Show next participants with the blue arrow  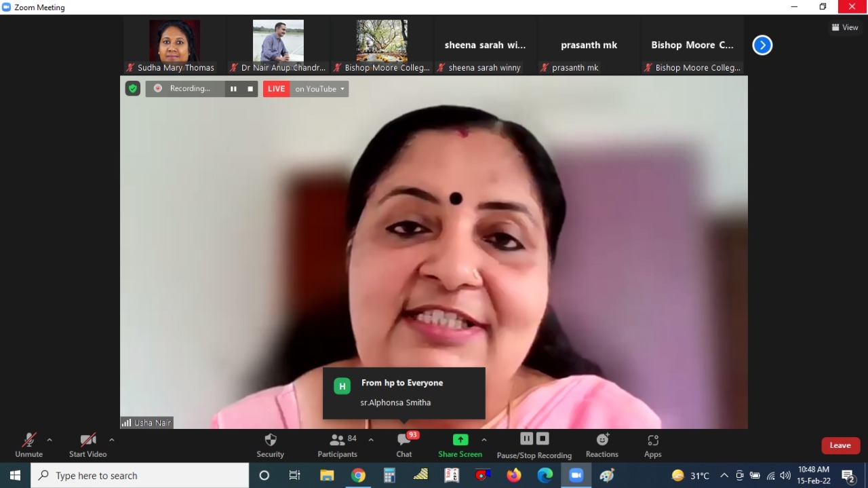[x=762, y=45]
